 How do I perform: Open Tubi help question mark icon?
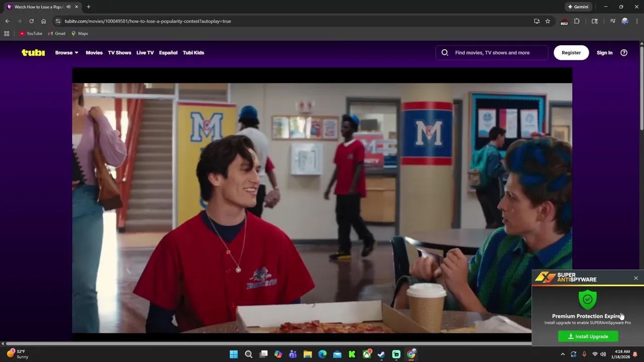624,52
